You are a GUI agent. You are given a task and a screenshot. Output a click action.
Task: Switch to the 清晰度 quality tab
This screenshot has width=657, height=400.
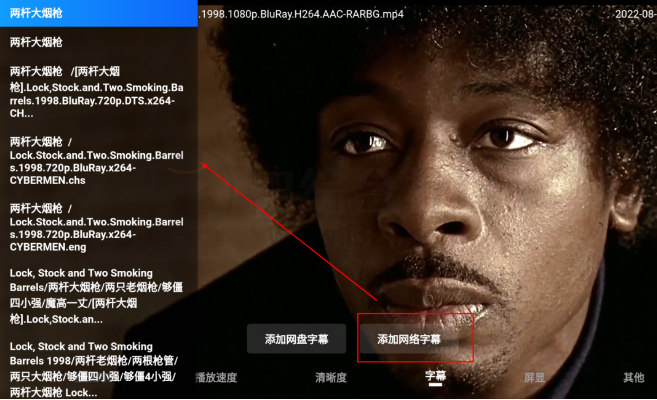click(x=331, y=377)
